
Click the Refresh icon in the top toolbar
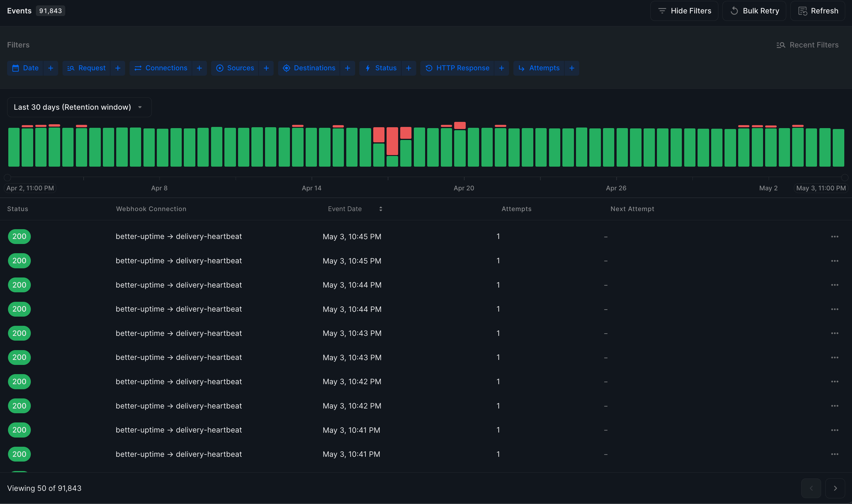(x=803, y=11)
